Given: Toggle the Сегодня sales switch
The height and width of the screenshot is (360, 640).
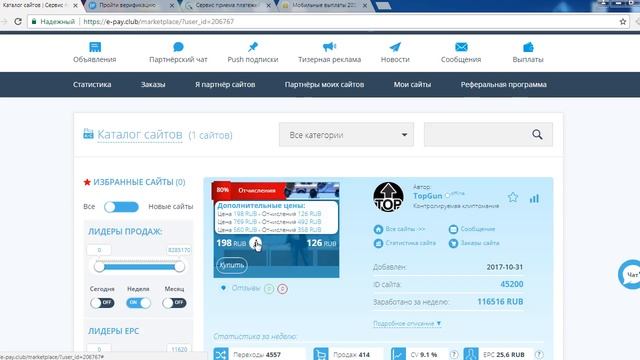Looking at the screenshot, I should click(x=102, y=303).
